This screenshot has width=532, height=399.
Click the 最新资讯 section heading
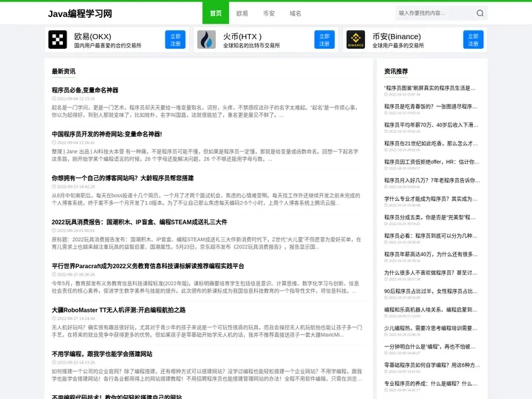[64, 71]
